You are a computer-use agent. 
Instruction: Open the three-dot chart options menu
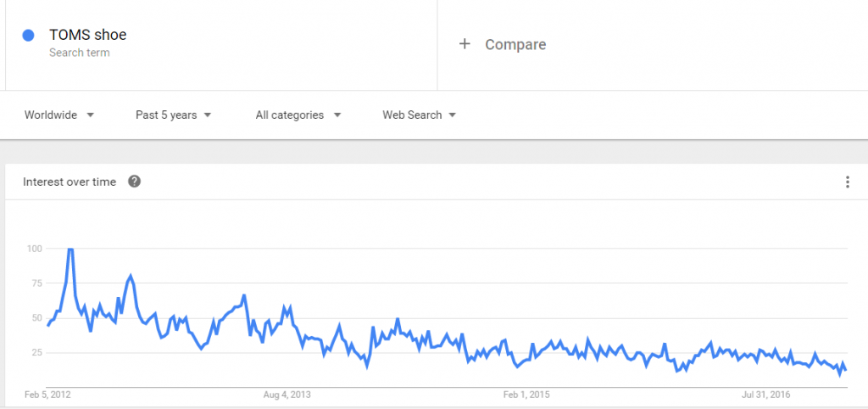coord(847,182)
